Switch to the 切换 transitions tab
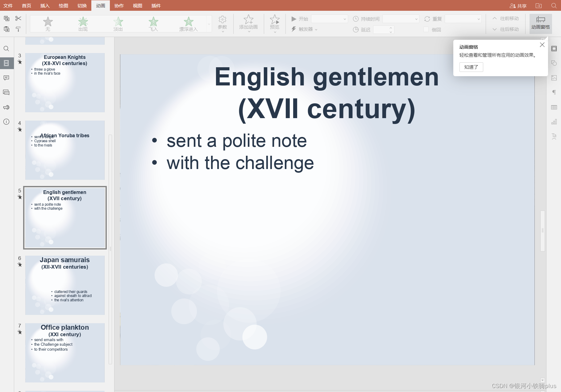The height and width of the screenshot is (392, 561). point(82,6)
